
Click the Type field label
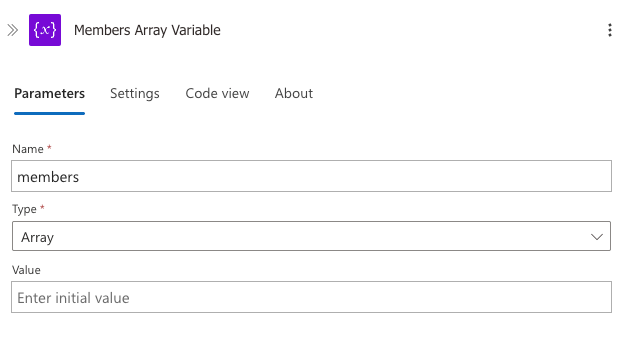click(x=24, y=209)
